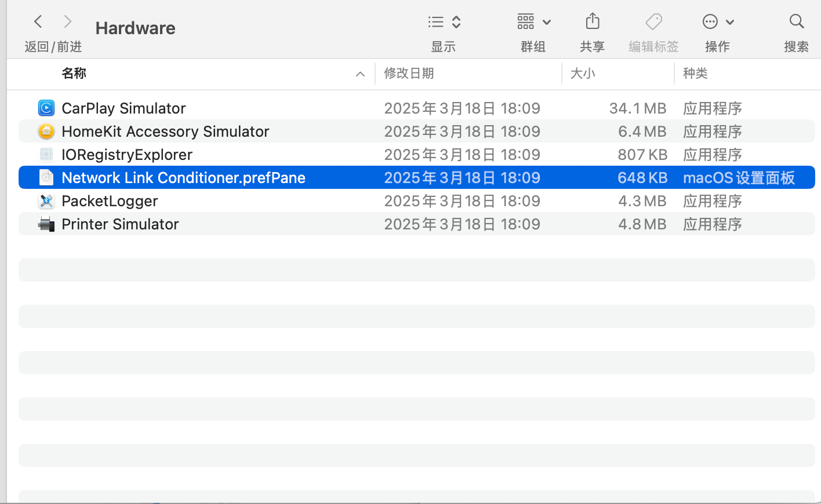
Task: Click the Printer Simulator app icon
Action: click(x=46, y=224)
